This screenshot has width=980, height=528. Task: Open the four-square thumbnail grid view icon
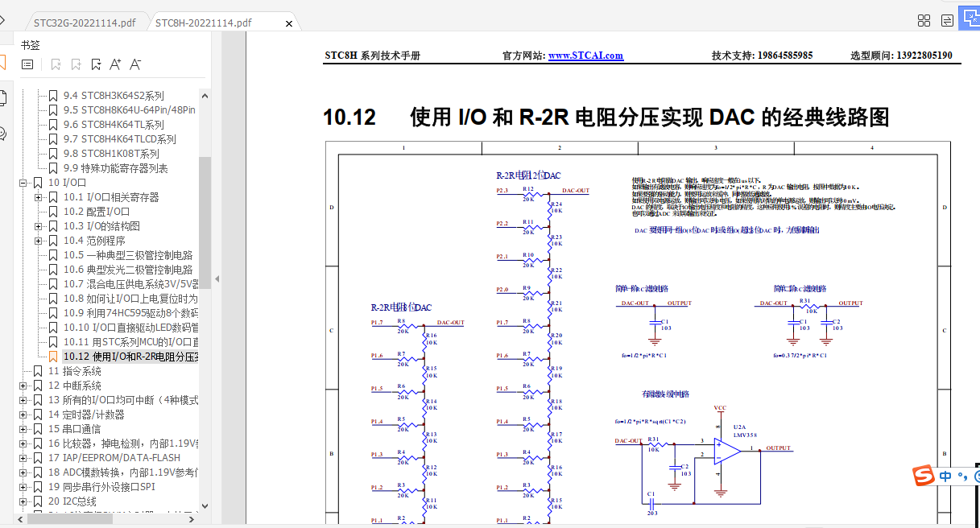pyautogui.click(x=924, y=20)
